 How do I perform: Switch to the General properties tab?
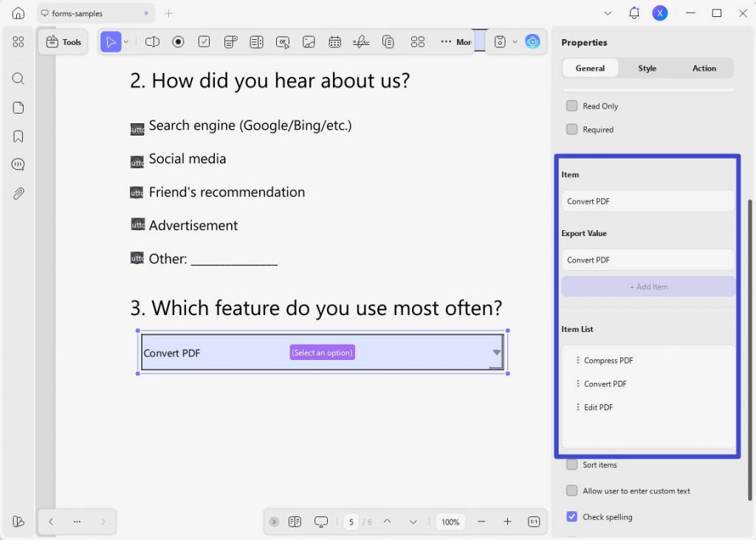(590, 68)
